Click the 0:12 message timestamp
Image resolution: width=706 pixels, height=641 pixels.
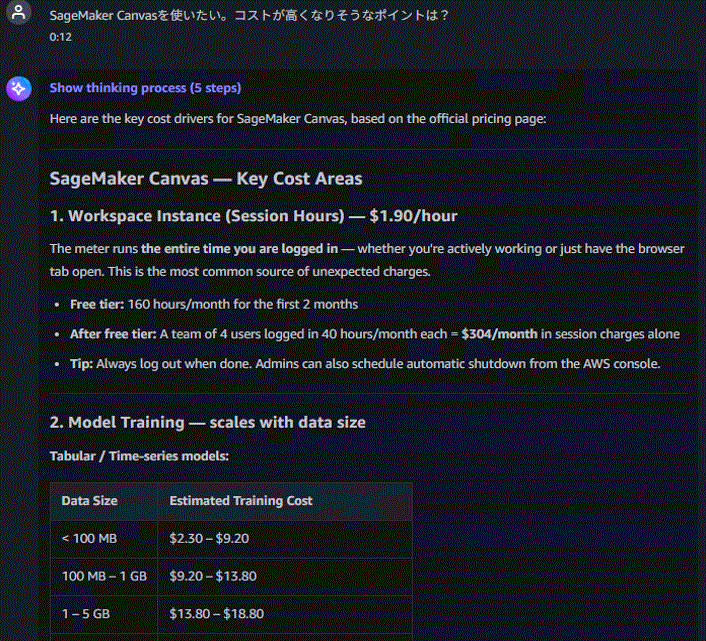(x=61, y=37)
